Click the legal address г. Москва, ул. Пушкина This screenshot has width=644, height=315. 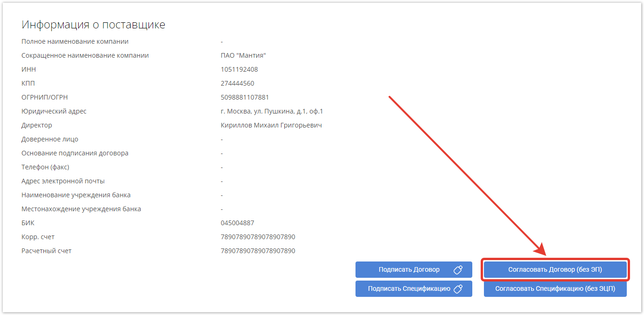pos(272,111)
